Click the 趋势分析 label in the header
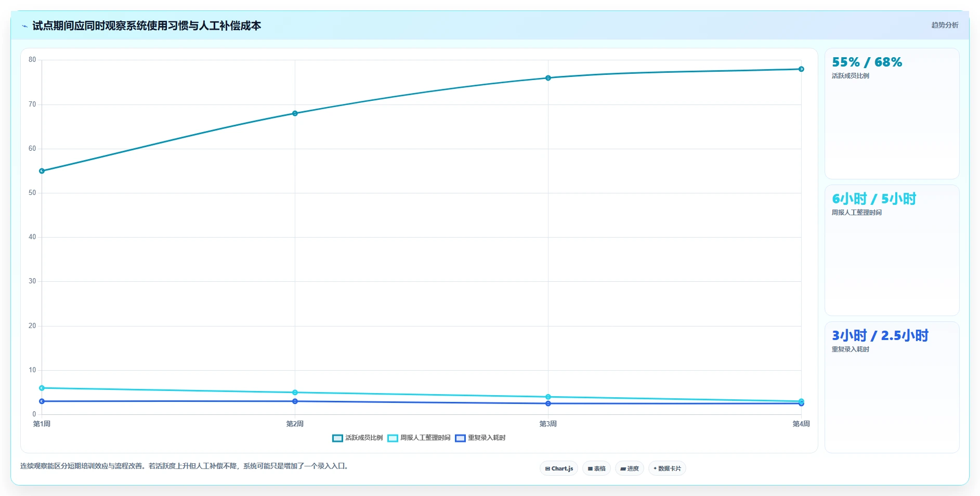 (x=945, y=25)
